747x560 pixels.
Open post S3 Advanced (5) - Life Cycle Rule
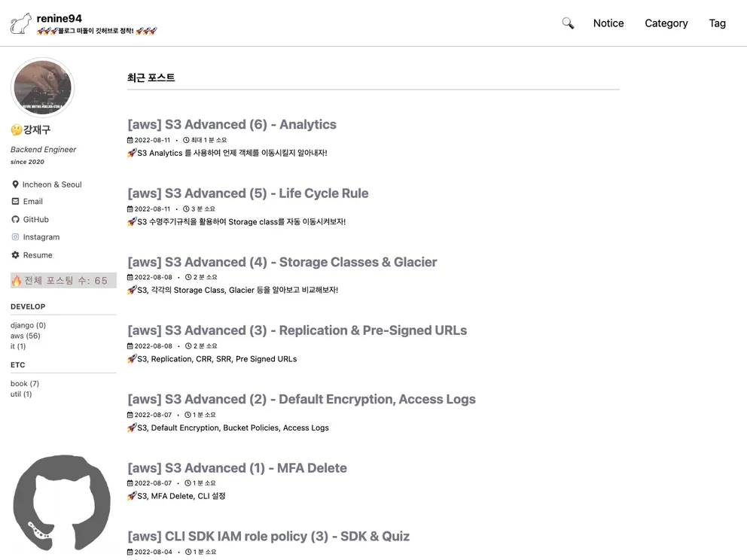pos(248,193)
